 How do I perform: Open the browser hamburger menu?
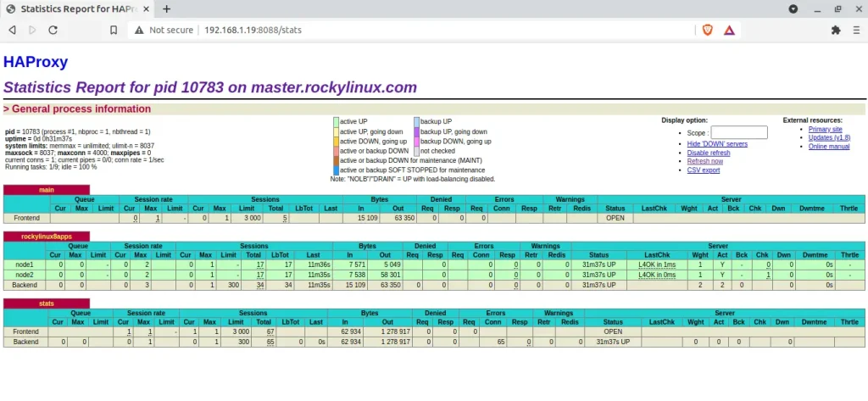pos(856,30)
